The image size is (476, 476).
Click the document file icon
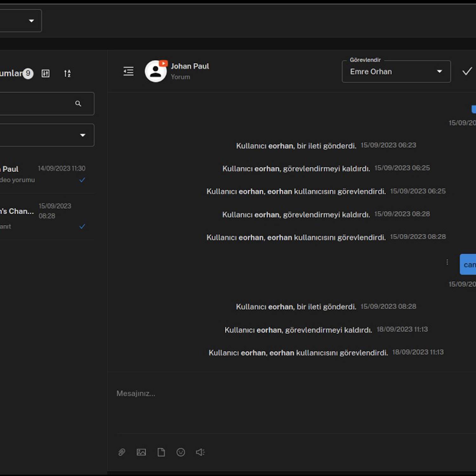tap(161, 452)
